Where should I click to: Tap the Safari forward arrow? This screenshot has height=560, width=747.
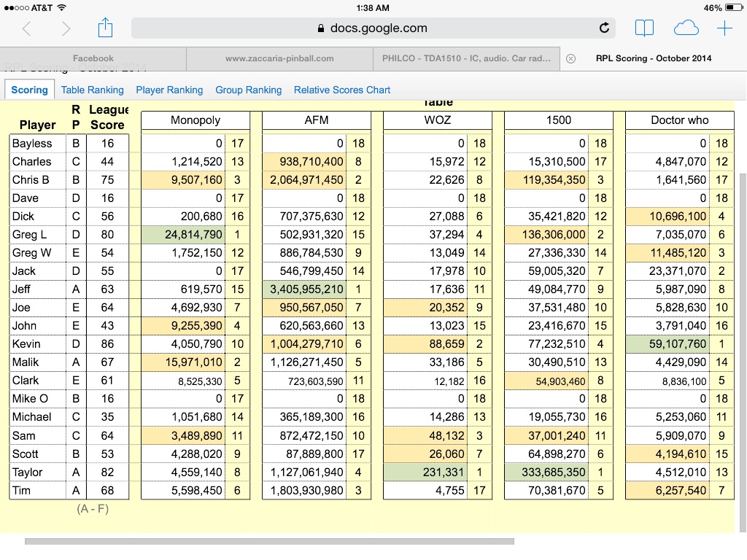tap(66, 28)
